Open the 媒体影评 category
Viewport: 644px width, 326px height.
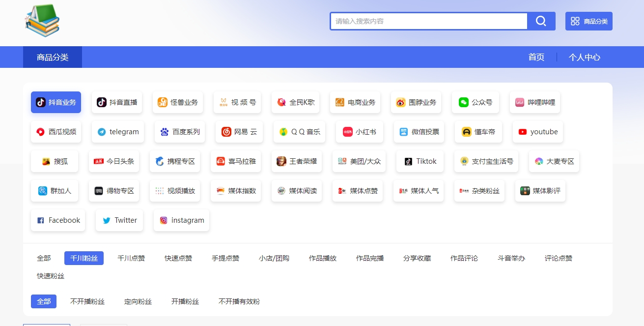pos(540,191)
